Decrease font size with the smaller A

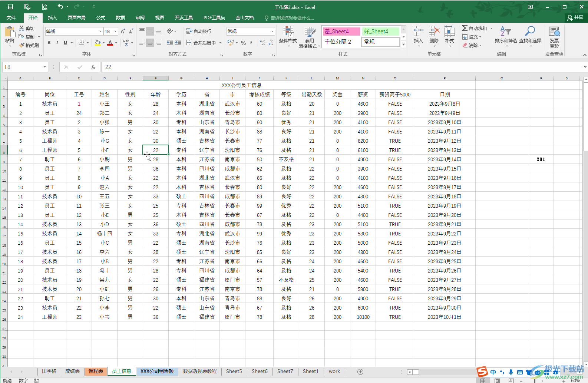(x=131, y=32)
